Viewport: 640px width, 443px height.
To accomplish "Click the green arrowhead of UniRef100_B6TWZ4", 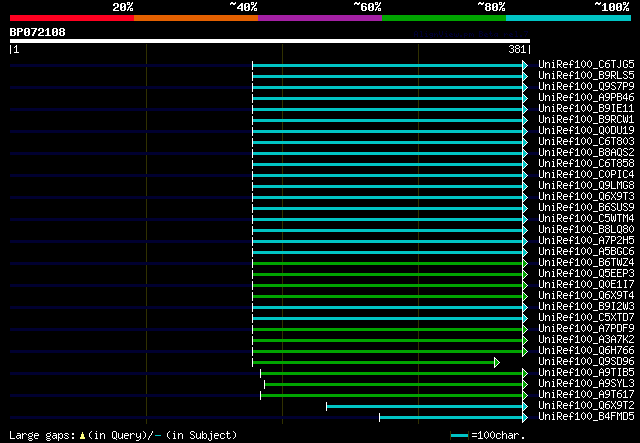I will pos(525,263).
